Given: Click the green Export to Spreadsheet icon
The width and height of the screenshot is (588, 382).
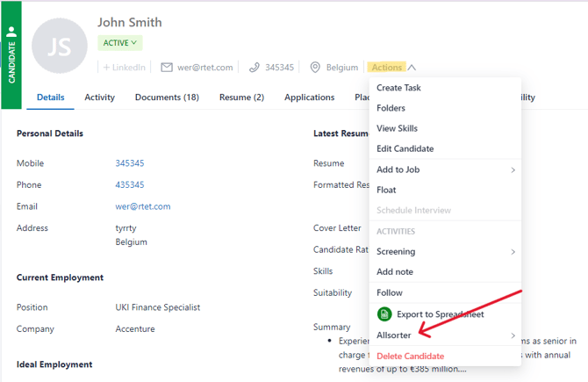Looking at the screenshot, I should tap(384, 314).
